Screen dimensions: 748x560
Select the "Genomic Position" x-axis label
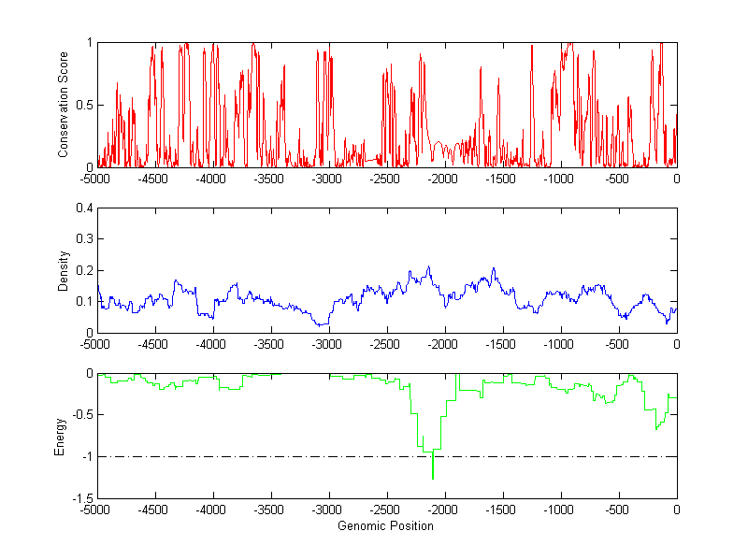385,526
